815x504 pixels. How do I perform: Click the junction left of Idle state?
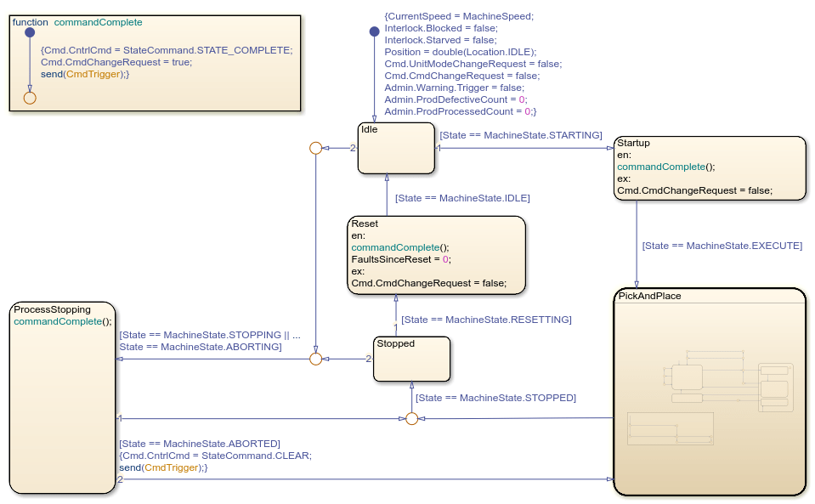point(315,148)
